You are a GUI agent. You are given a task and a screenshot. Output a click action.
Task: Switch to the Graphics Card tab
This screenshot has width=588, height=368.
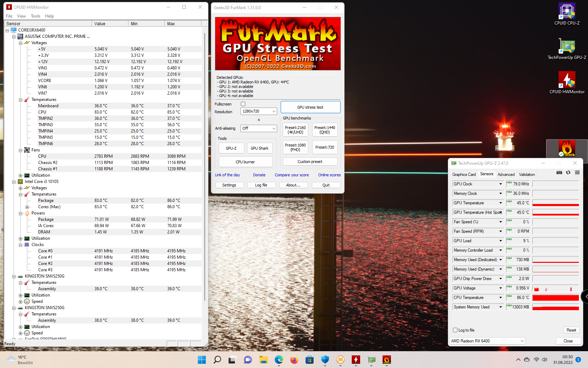[x=464, y=175]
